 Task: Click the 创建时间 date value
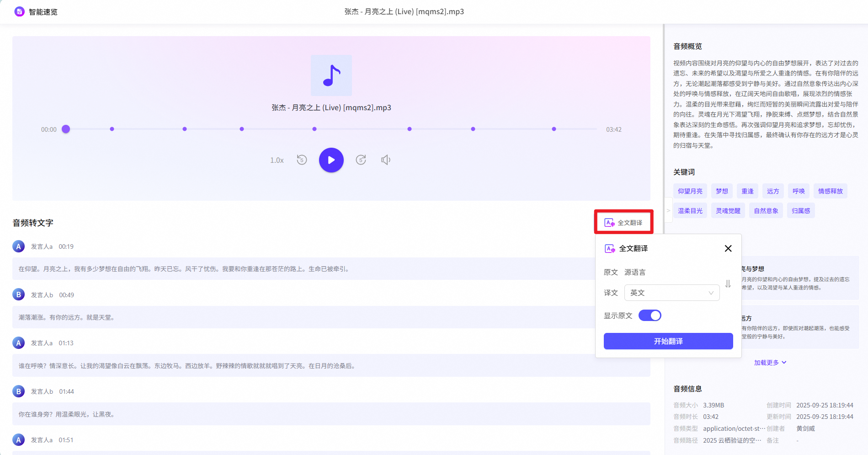[825, 405]
